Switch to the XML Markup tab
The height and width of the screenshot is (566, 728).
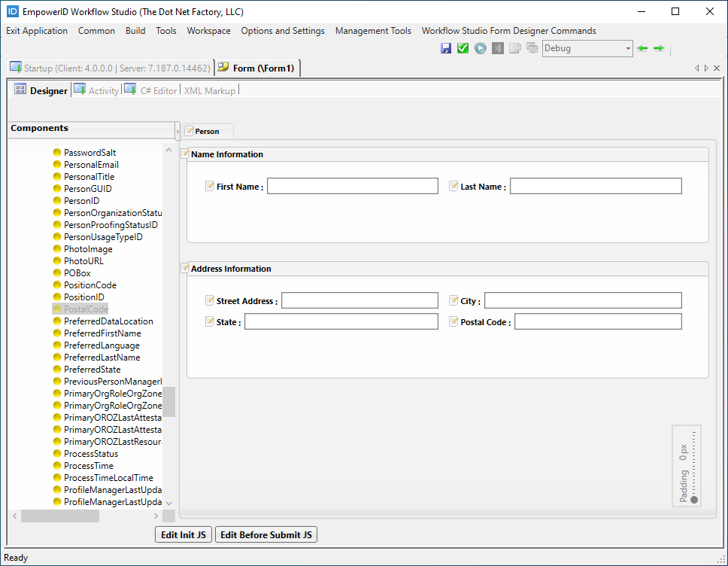click(x=209, y=90)
